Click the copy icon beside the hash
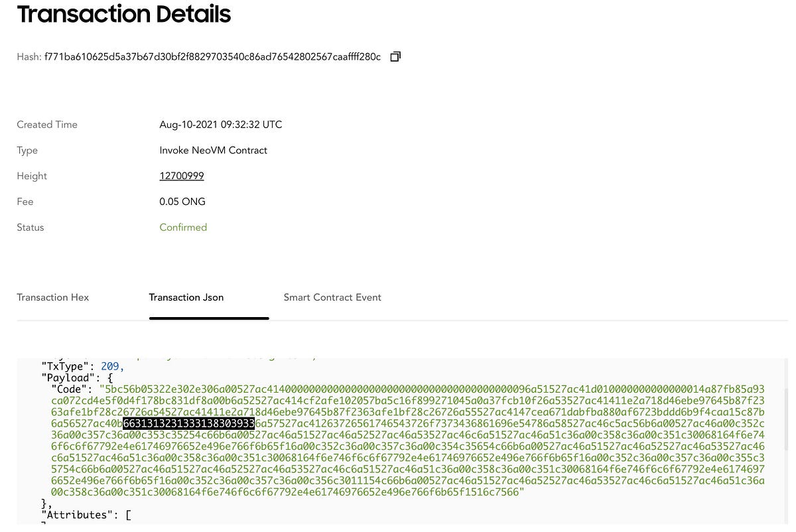Image resolution: width=796 pixels, height=532 pixels. (395, 57)
